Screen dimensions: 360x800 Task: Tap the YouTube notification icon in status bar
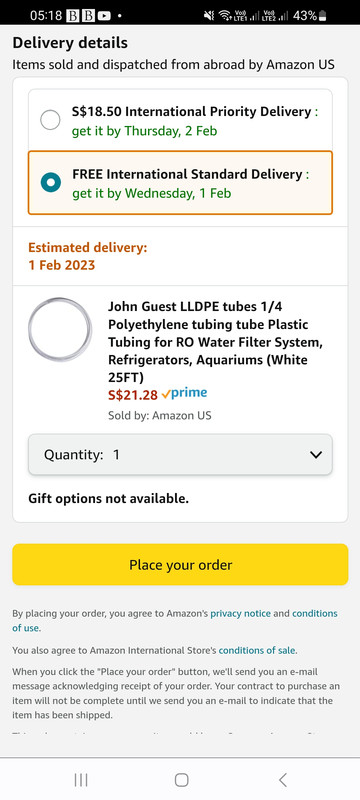[104, 16]
